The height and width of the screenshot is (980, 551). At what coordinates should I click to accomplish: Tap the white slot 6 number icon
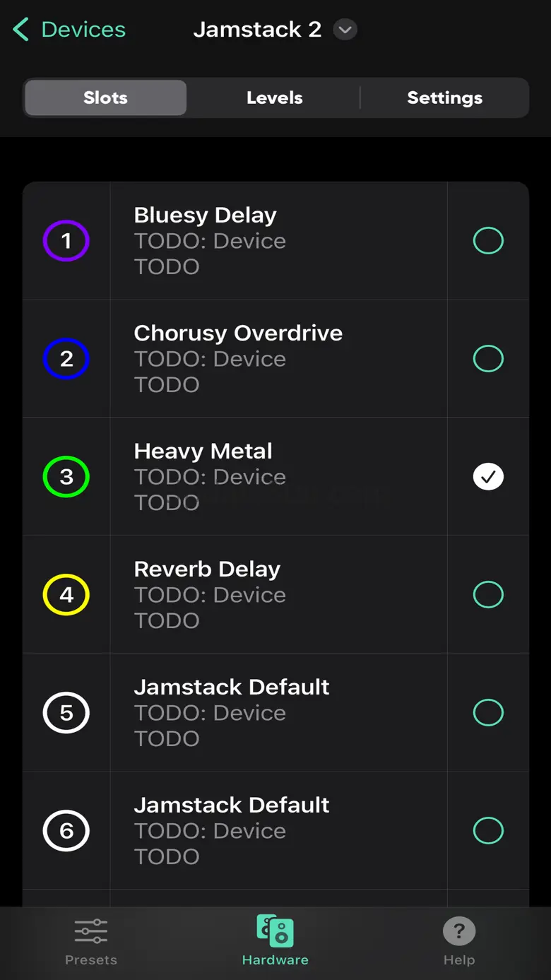[x=66, y=831]
